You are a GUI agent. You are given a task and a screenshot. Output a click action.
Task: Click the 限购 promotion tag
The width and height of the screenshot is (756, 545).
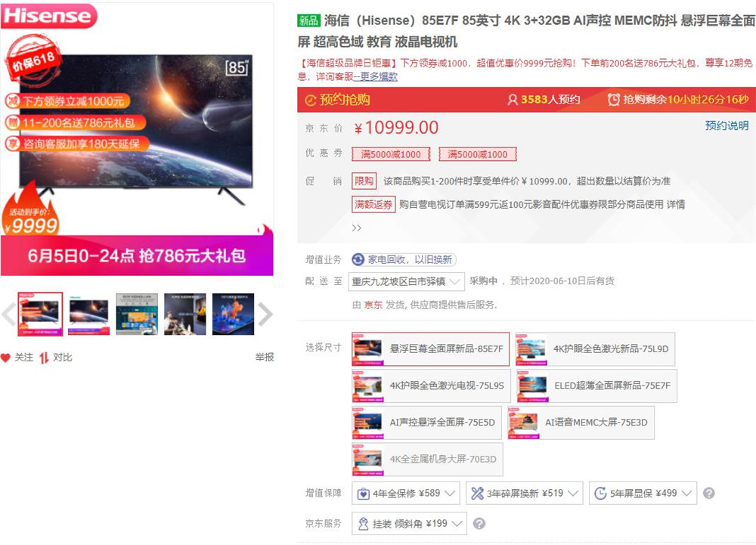pos(364,181)
